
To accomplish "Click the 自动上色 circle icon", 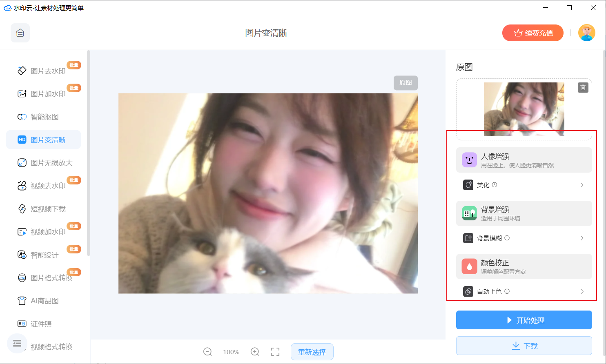I will [468, 291].
